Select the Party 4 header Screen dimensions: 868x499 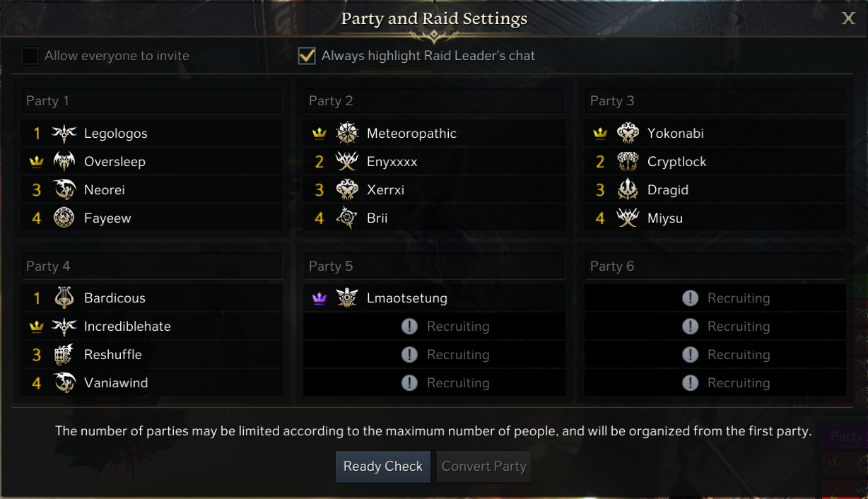[151, 266]
